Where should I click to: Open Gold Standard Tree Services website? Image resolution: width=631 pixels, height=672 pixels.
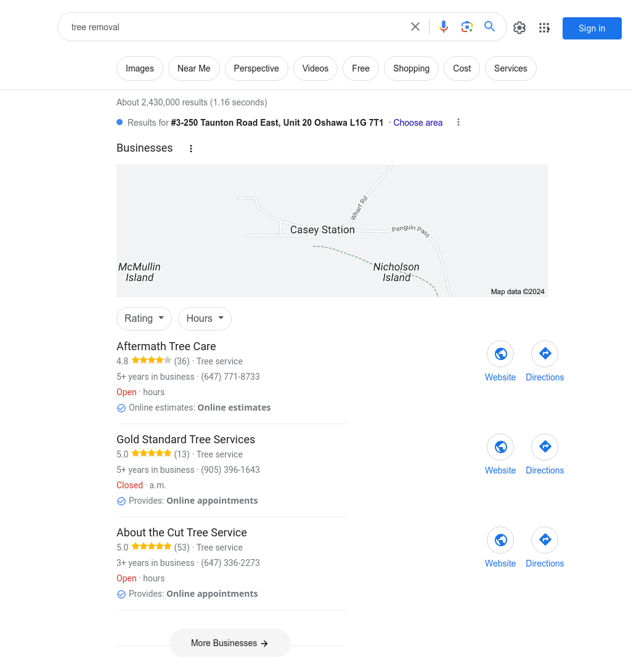(x=500, y=447)
